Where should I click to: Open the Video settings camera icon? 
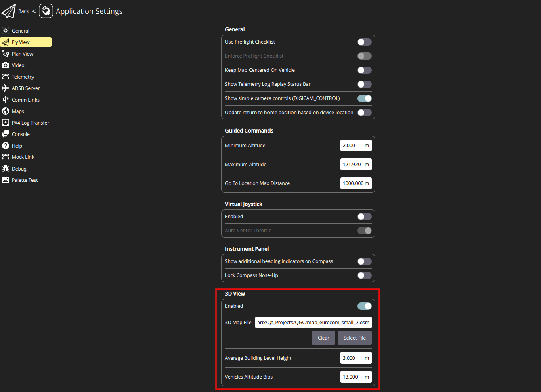[6, 65]
